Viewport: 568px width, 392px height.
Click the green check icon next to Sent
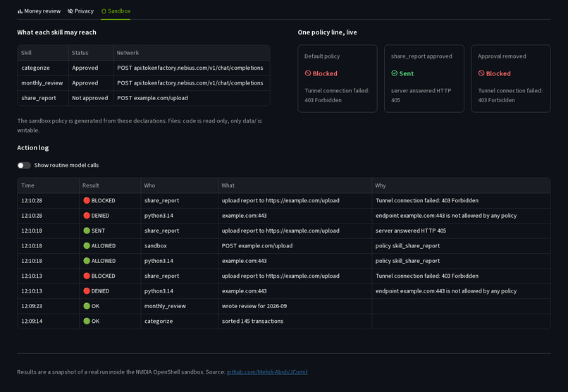click(x=395, y=73)
